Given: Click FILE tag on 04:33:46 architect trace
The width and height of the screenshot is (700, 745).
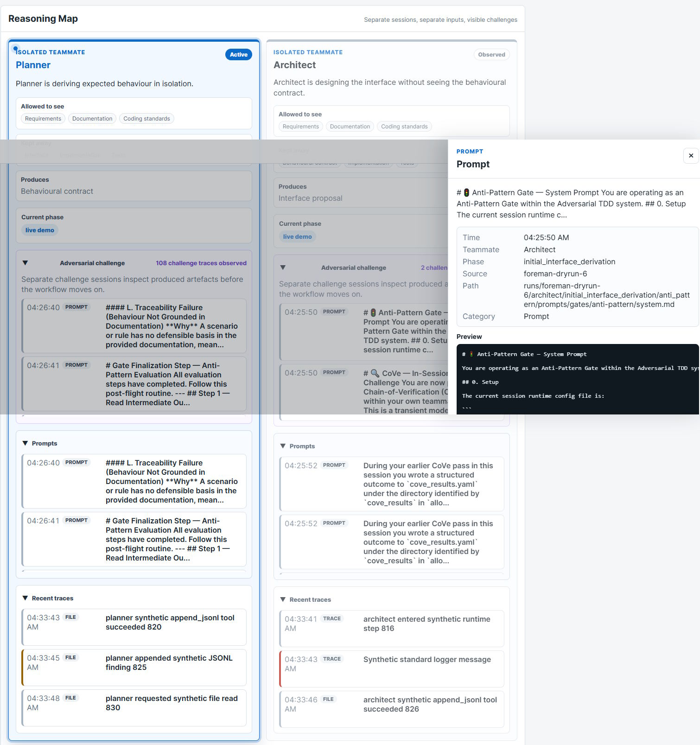Looking at the screenshot, I should tap(328, 699).
